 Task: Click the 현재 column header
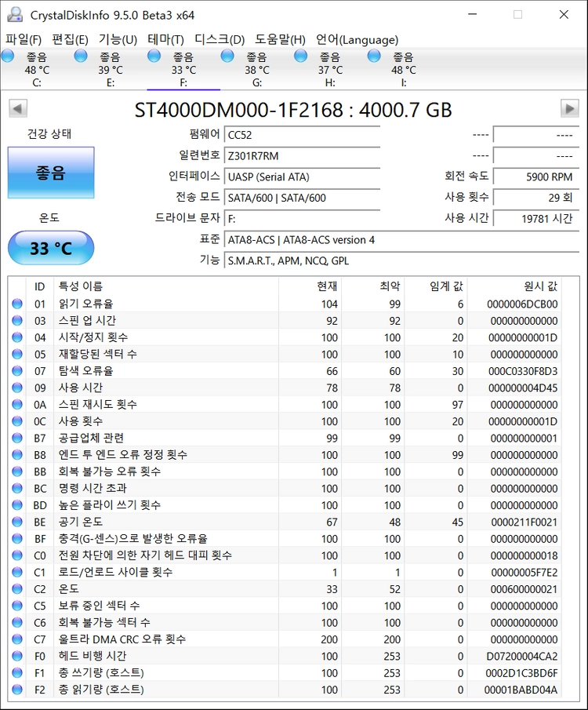click(310, 286)
